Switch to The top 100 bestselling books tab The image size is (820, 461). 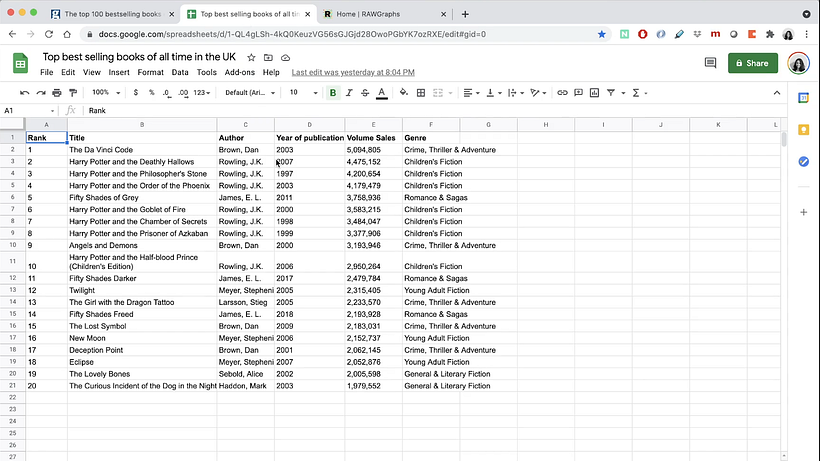(112, 14)
